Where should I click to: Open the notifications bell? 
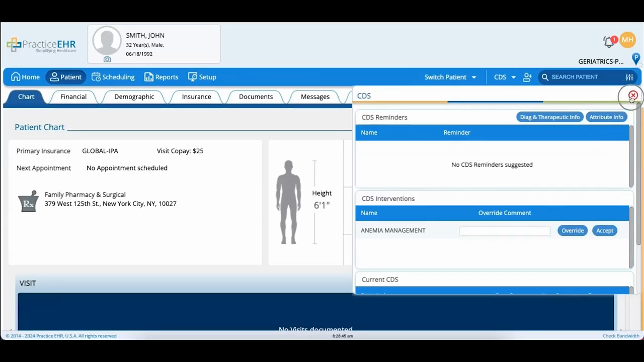pyautogui.click(x=609, y=41)
